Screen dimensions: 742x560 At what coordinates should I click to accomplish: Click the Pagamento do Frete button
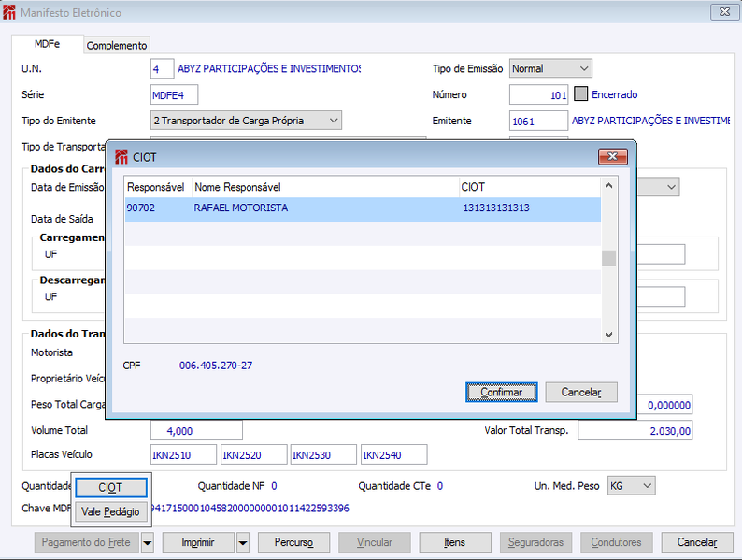point(87,542)
